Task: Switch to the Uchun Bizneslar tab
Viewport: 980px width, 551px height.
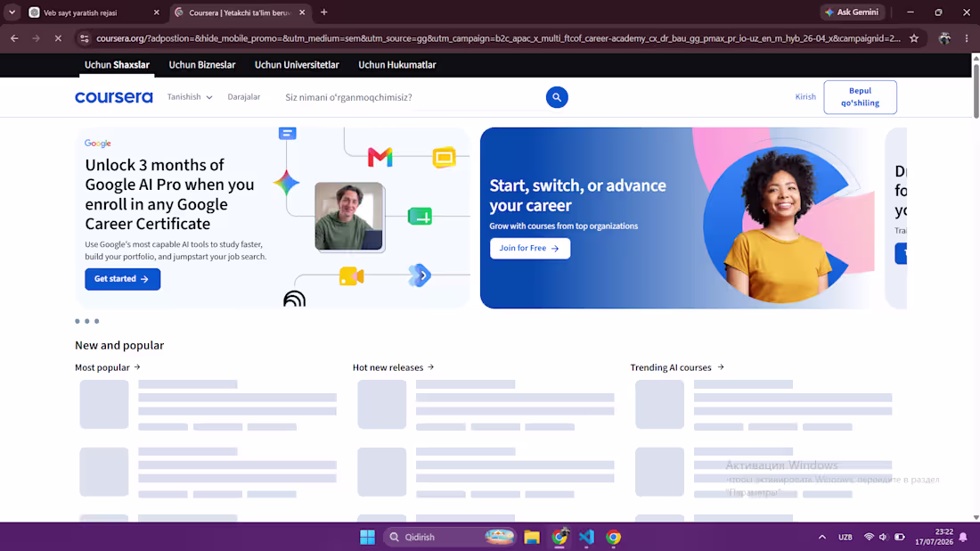Action: 202,64
